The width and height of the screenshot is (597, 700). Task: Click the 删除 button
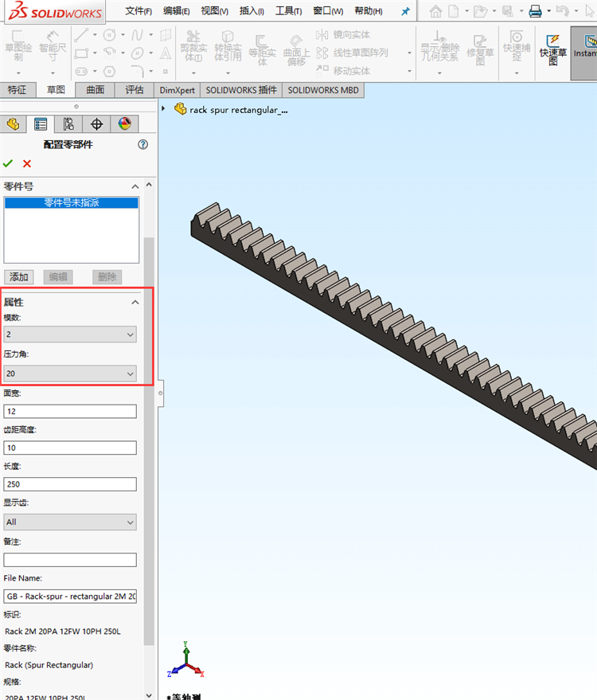point(107,277)
